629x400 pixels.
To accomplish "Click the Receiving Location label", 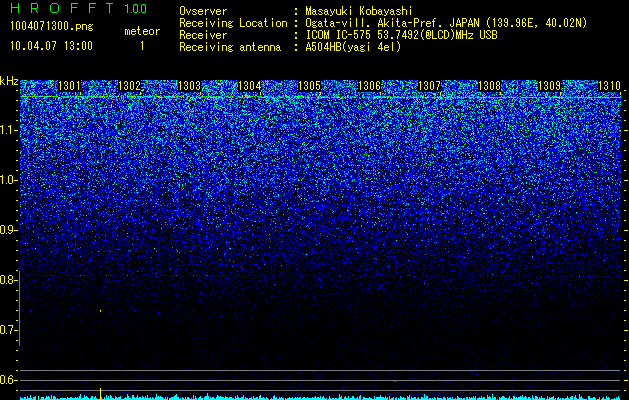I will click(x=233, y=23).
